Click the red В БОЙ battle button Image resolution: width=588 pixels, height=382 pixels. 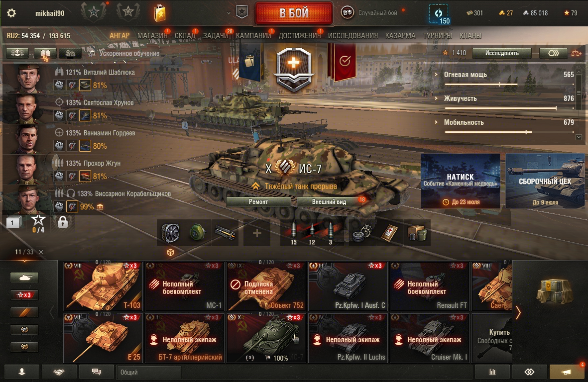click(294, 13)
